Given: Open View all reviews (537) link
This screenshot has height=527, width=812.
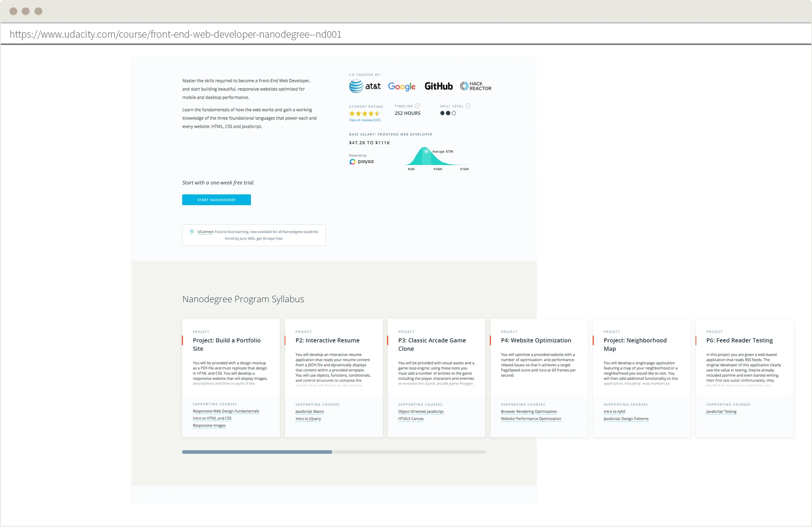Looking at the screenshot, I should click(365, 120).
